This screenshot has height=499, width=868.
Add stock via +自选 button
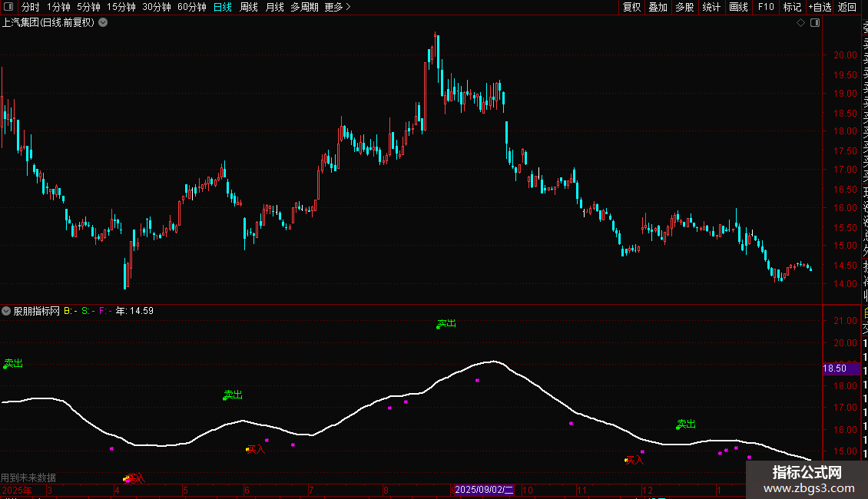pos(820,7)
